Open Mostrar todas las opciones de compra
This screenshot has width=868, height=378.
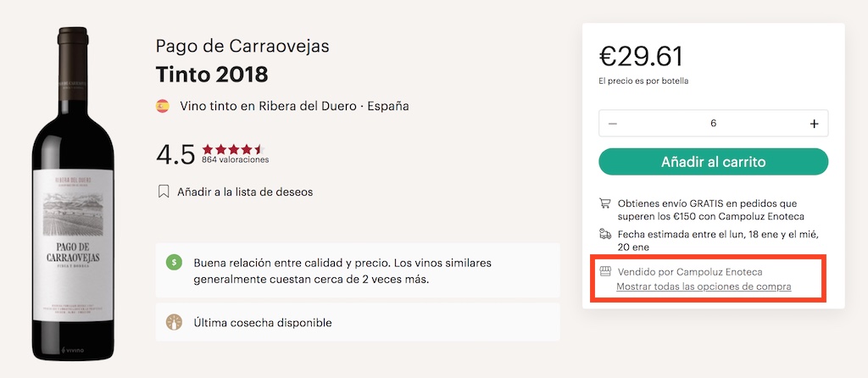[x=704, y=286]
